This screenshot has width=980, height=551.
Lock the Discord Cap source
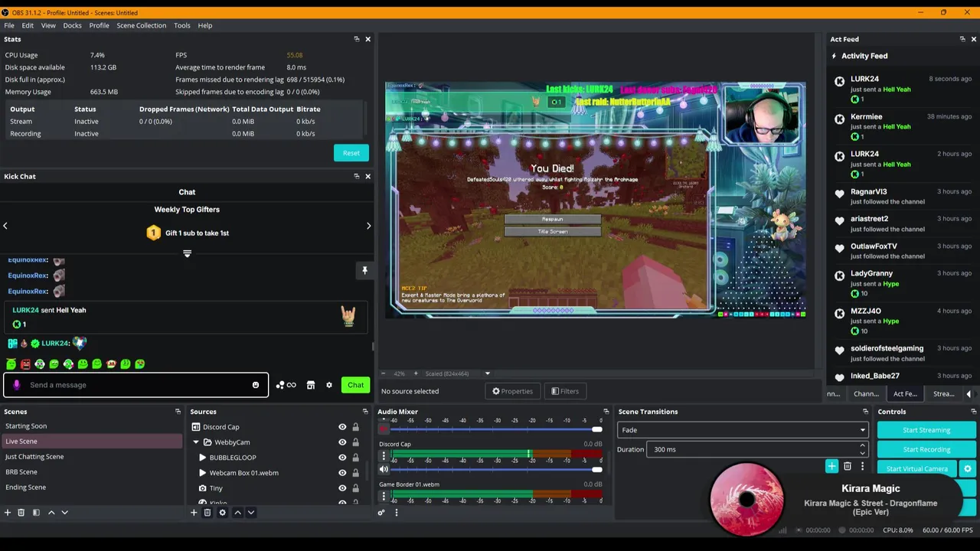pos(355,427)
